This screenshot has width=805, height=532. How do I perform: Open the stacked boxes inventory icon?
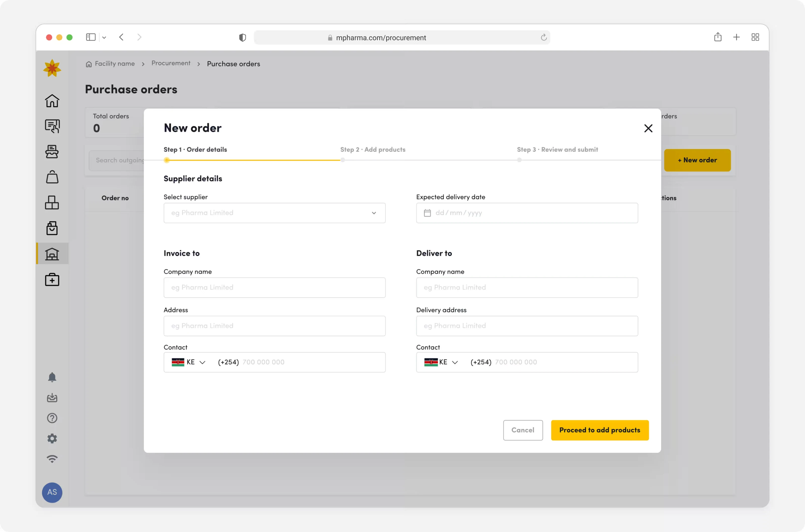tap(52, 202)
